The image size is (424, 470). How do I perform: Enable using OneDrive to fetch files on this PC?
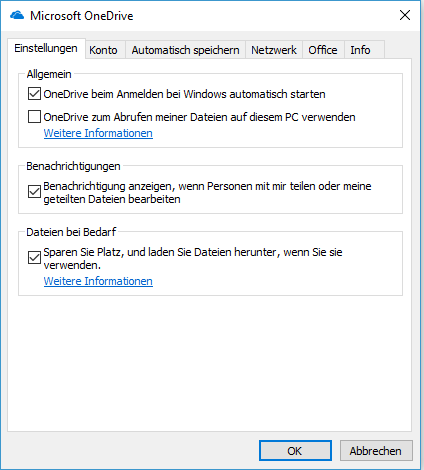[34, 117]
